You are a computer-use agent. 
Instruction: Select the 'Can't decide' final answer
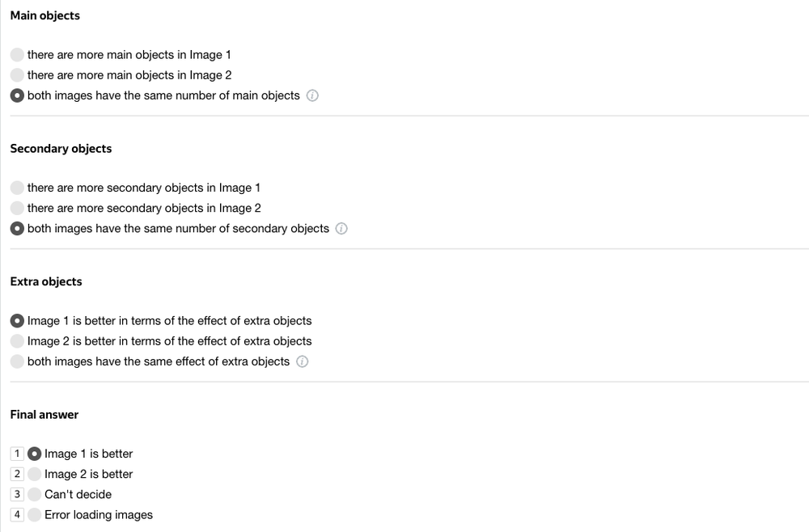[35, 494]
